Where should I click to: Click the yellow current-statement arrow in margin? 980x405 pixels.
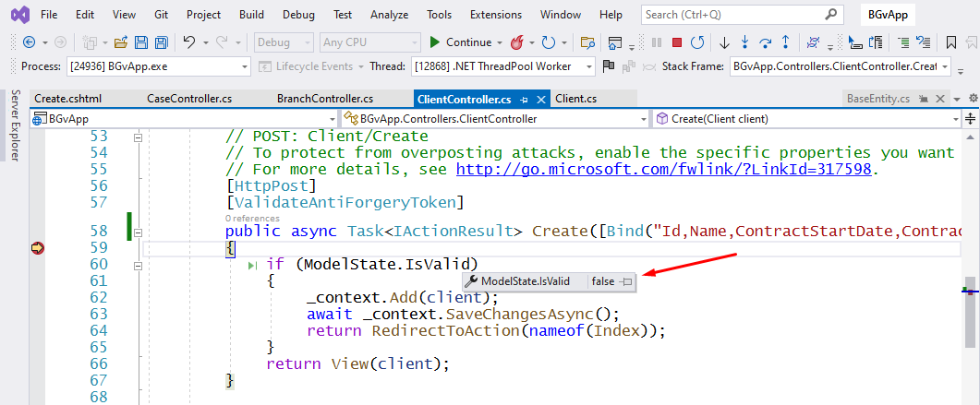[x=37, y=249]
